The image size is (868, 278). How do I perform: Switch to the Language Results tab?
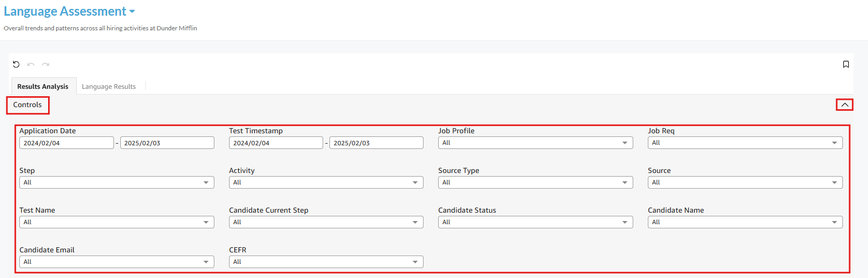click(109, 86)
